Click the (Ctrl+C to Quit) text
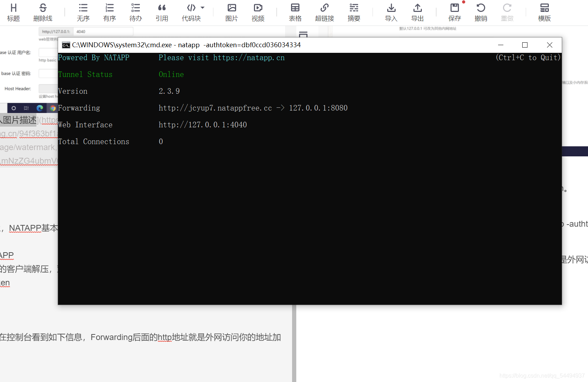 pos(528,58)
